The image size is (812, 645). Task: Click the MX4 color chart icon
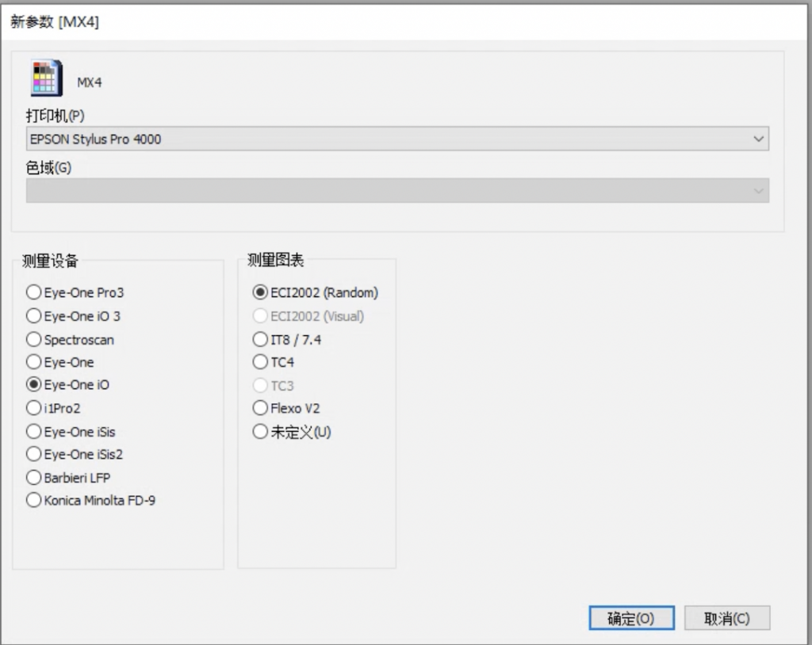(47, 78)
